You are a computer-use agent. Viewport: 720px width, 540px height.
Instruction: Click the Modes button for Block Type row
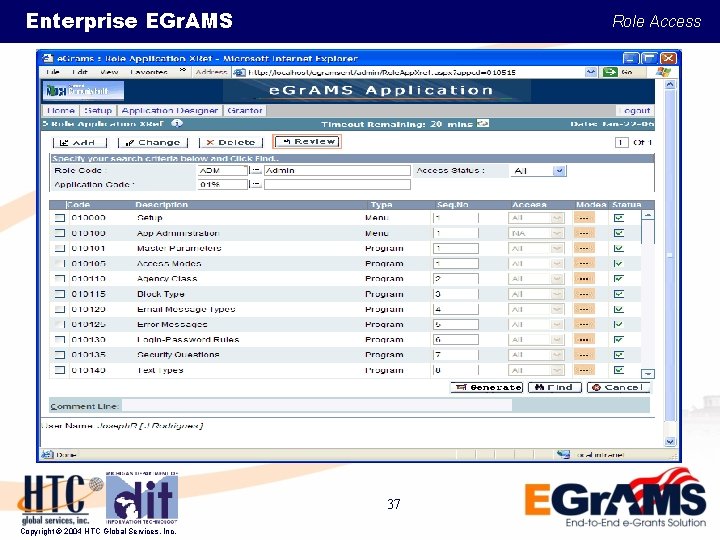point(584,294)
